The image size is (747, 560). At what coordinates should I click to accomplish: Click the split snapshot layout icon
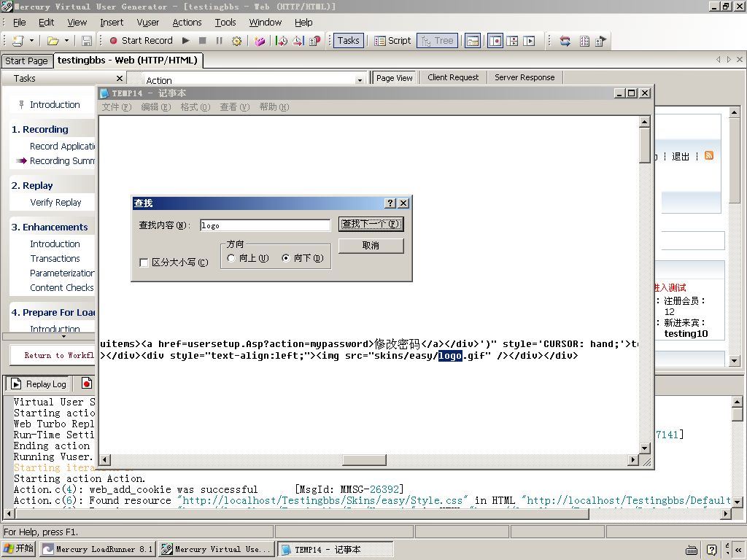coord(513,41)
